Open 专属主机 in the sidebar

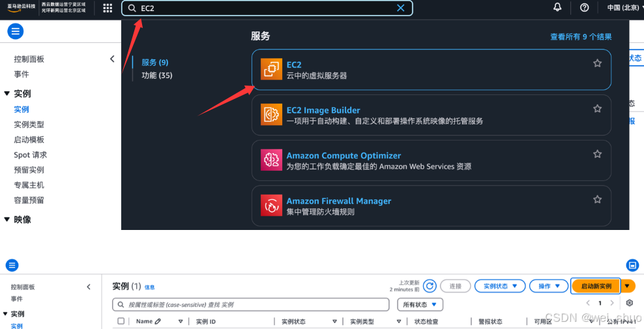pyautogui.click(x=29, y=185)
